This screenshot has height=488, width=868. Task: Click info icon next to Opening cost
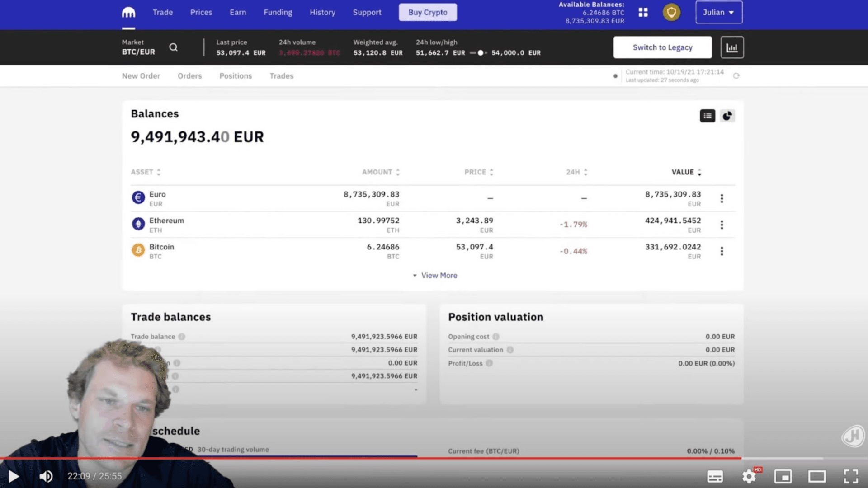click(496, 337)
